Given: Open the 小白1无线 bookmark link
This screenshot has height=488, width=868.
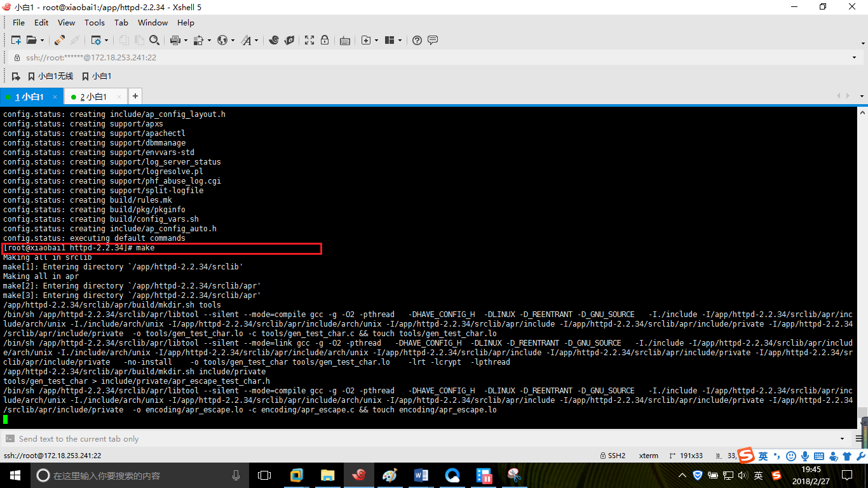Looking at the screenshot, I should 50,76.
